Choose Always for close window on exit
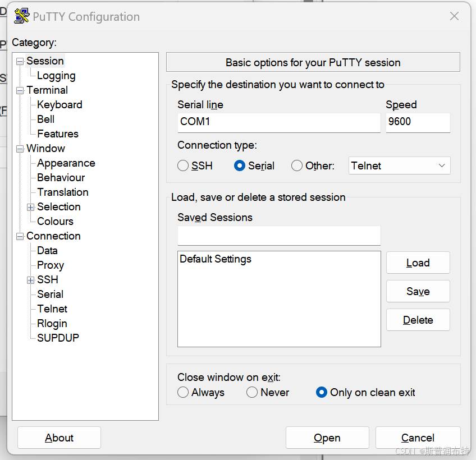The width and height of the screenshot is (476, 460). click(x=183, y=392)
